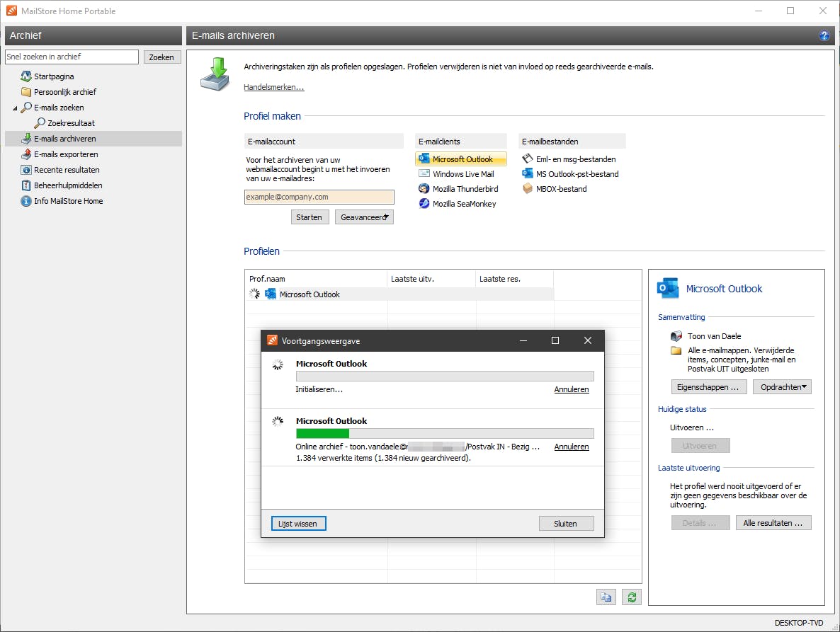Focus the Snel zoeken in archief field
The image size is (840, 632).
[x=72, y=57]
